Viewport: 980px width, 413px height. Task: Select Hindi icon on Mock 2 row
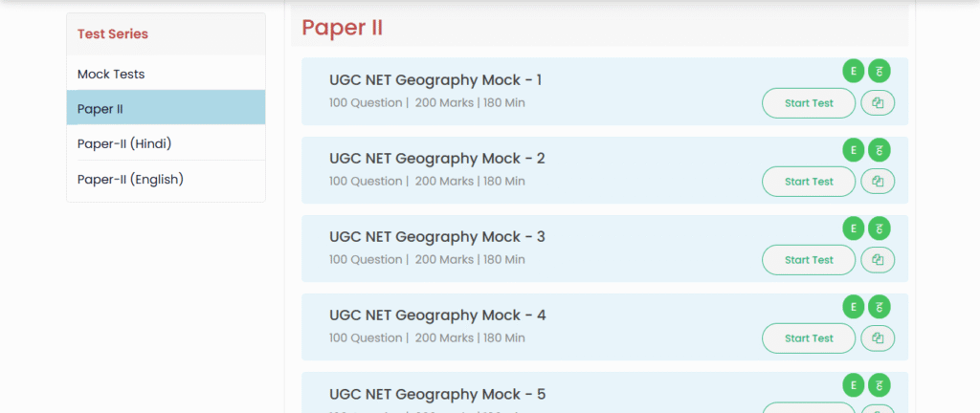[x=879, y=150]
